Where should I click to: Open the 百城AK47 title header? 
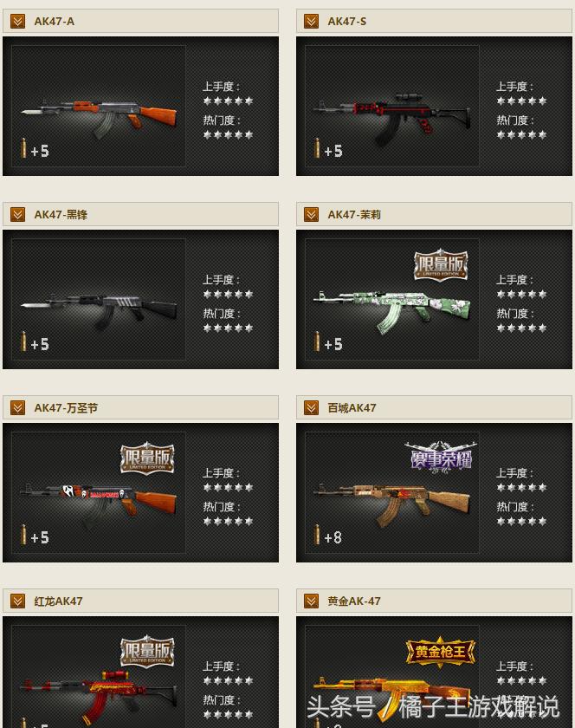pyautogui.click(x=434, y=407)
